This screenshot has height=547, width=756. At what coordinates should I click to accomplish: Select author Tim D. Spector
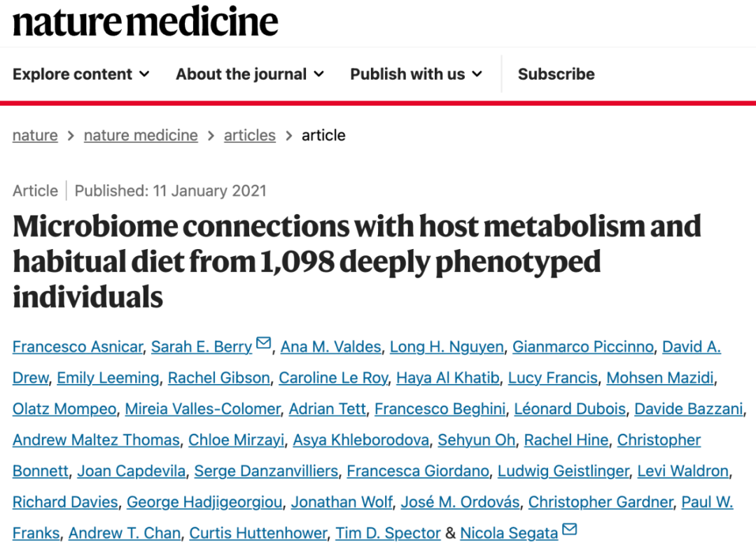[388, 533]
